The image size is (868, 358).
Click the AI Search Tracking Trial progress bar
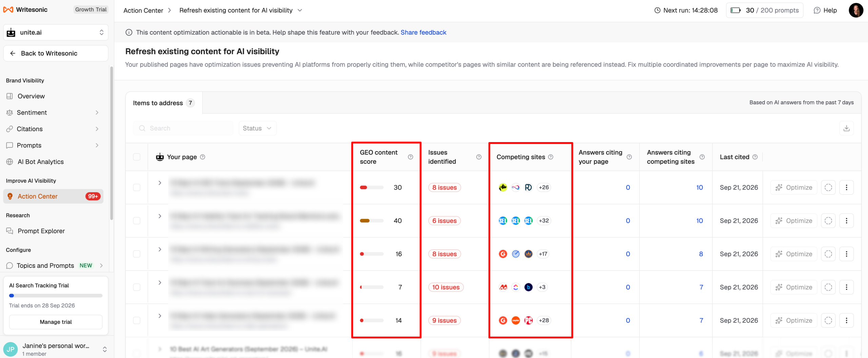click(56, 296)
